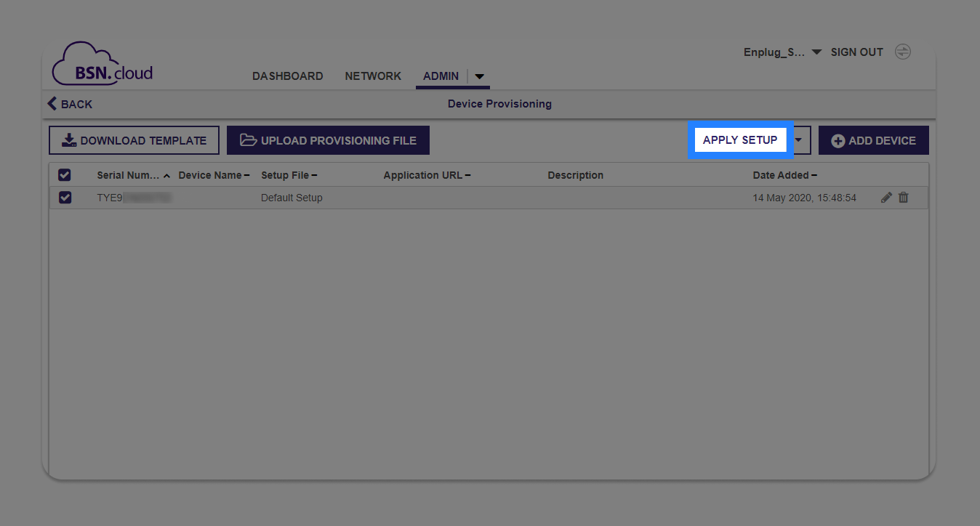The width and height of the screenshot is (980, 526).
Task: Click the APPLY SETUP button
Action: tap(740, 139)
